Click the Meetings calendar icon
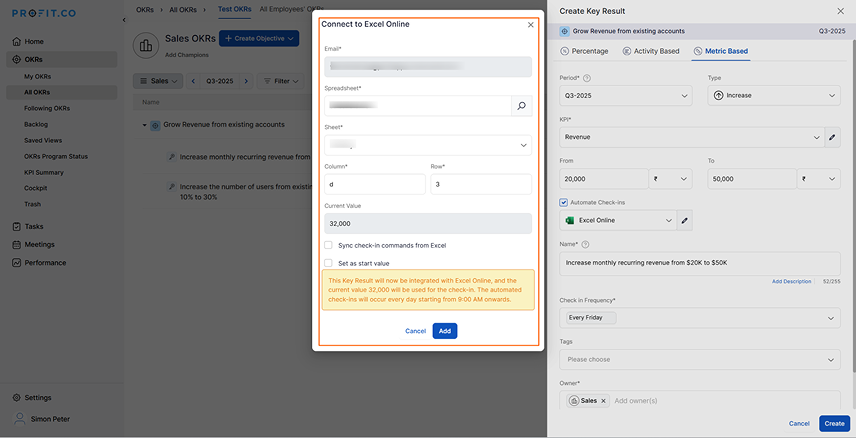Viewport: 856px width, 438px height. [16, 245]
